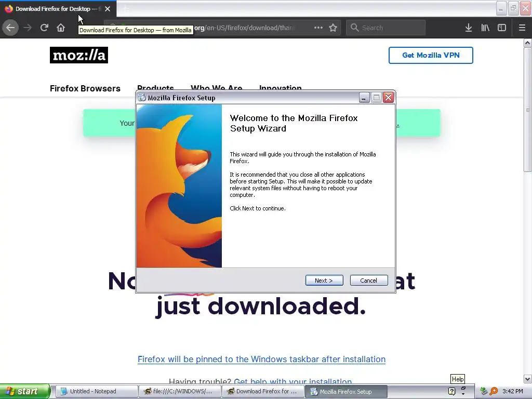Click the network system tray icon
Screen dimensions: 532x399
(x=484, y=391)
